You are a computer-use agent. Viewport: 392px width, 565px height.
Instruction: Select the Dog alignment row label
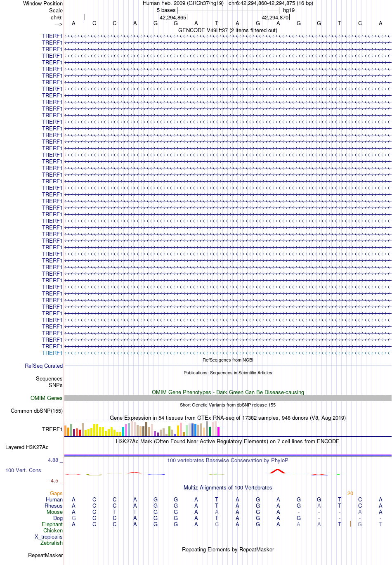click(x=58, y=518)
